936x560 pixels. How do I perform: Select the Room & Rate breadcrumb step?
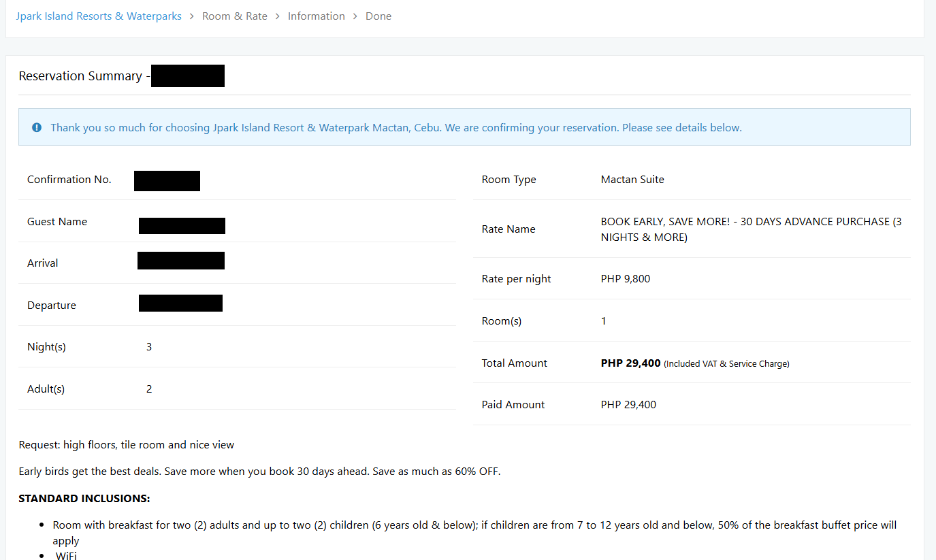235,16
